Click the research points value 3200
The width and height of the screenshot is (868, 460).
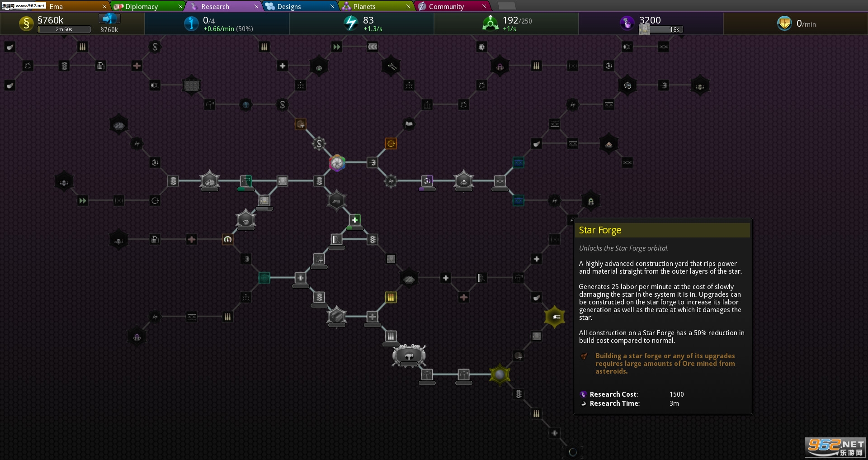pyautogui.click(x=650, y=20)
